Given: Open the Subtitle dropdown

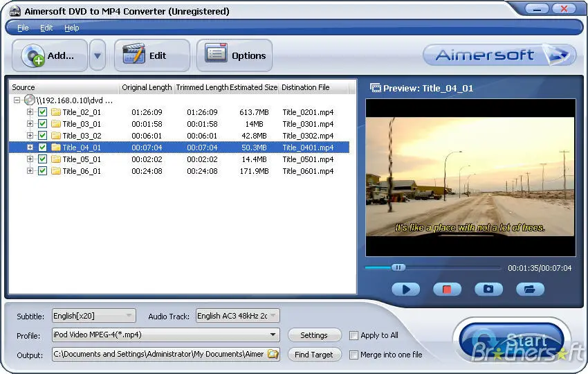Looking at the screenshot, I should [94, 316].
